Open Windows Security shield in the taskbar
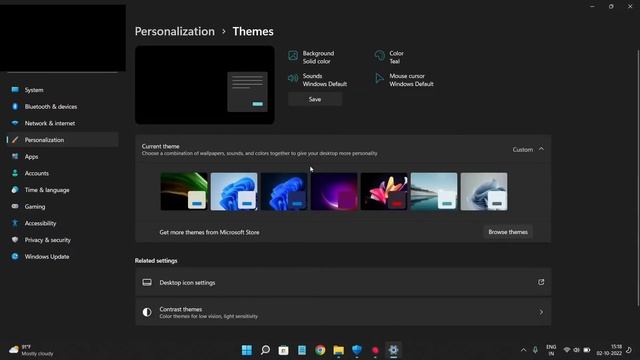Viewport: 640px width, 360px height. point(357,350)
